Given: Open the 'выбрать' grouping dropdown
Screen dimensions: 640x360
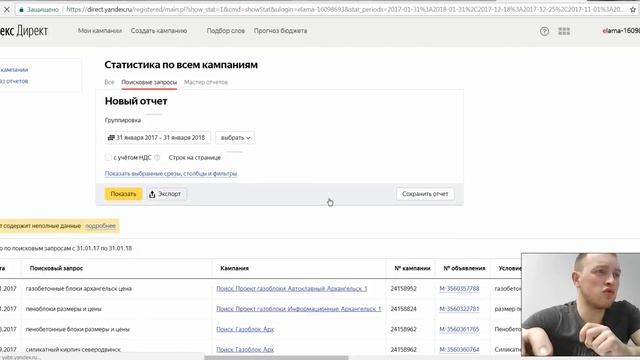Looking at the screenshot, I should pos(235,138).
